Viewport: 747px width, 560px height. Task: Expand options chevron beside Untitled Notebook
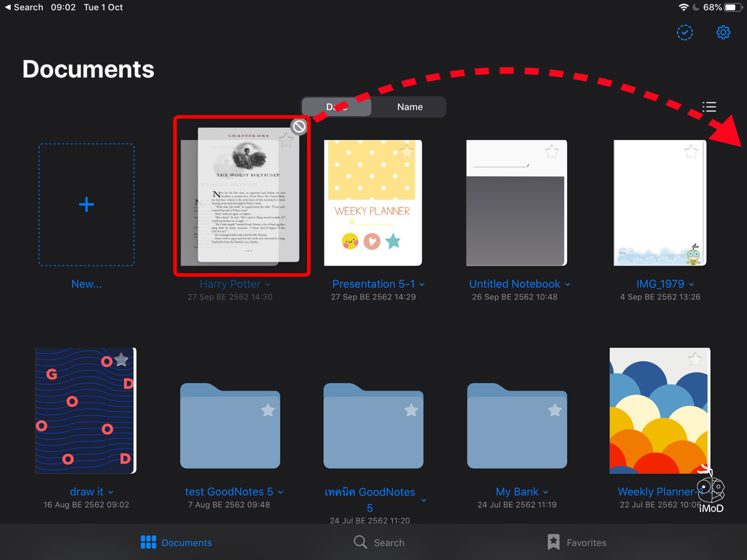pos(568,285)
